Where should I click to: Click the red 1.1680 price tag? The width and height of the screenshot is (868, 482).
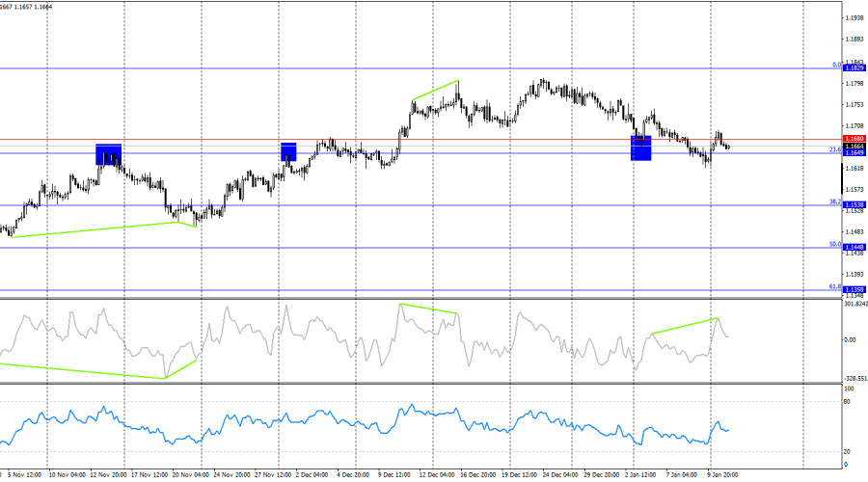pos(854,139)
